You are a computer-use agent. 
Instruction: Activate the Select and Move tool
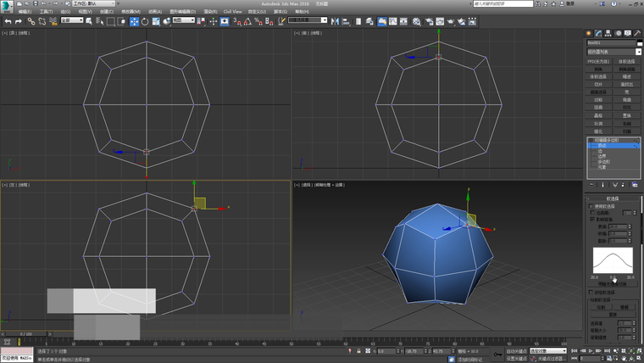134,21
